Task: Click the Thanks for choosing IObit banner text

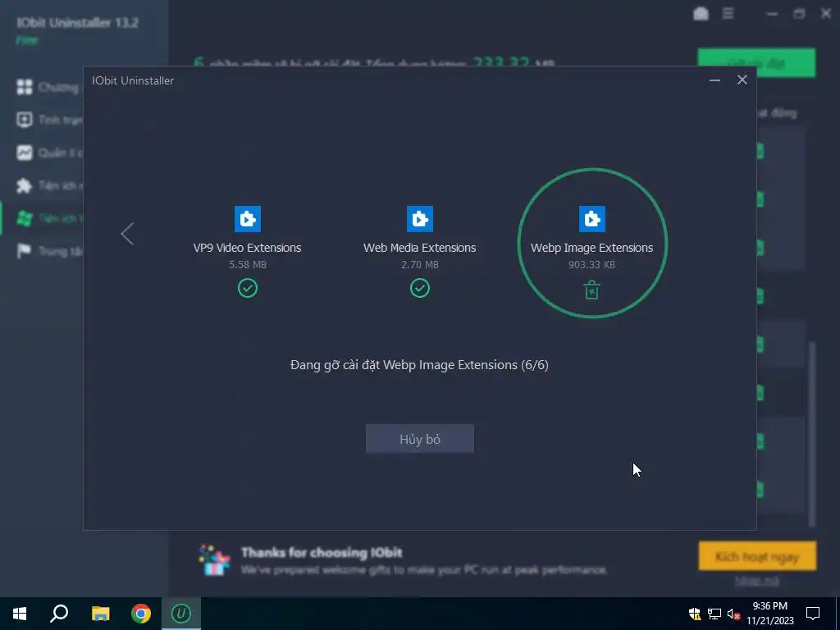Action: [x=322, y=552]
